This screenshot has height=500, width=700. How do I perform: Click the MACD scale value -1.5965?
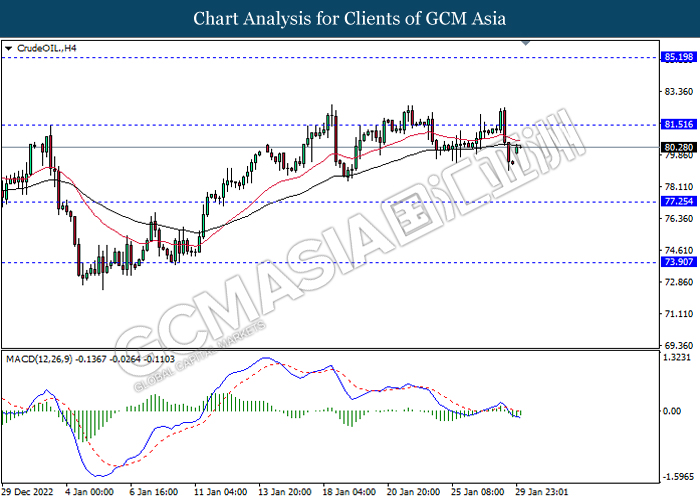(679, 477)
